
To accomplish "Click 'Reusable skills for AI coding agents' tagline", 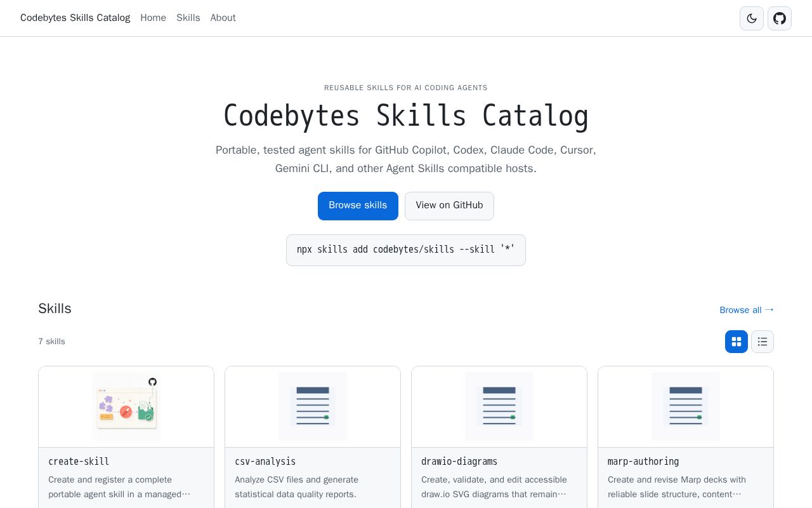I will (x=406, y=88).
